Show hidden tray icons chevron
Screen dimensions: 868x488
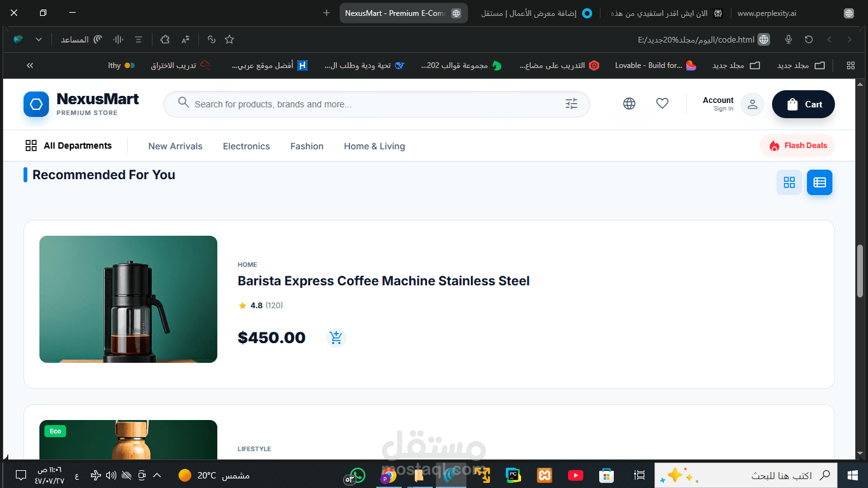(x=157, y=475)
